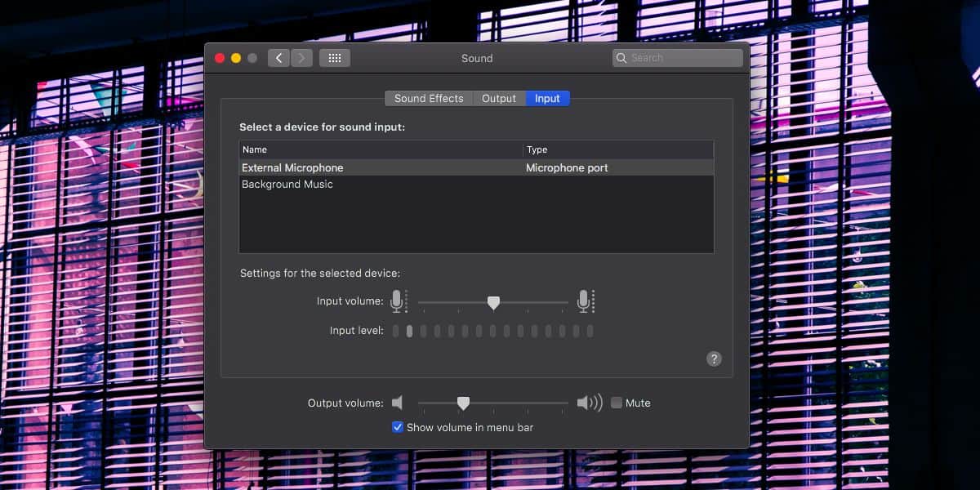Show all preferences via the grid icon
The width and height of the screenshot is (980, 490).
(335, 58)
